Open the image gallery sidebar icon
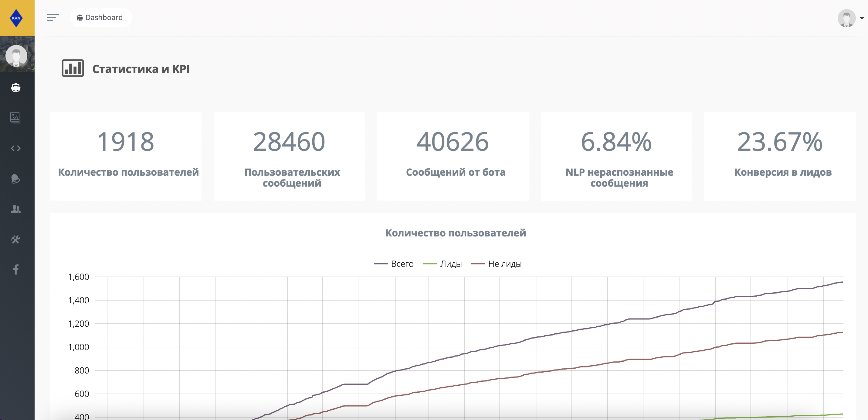 [16, 118]
